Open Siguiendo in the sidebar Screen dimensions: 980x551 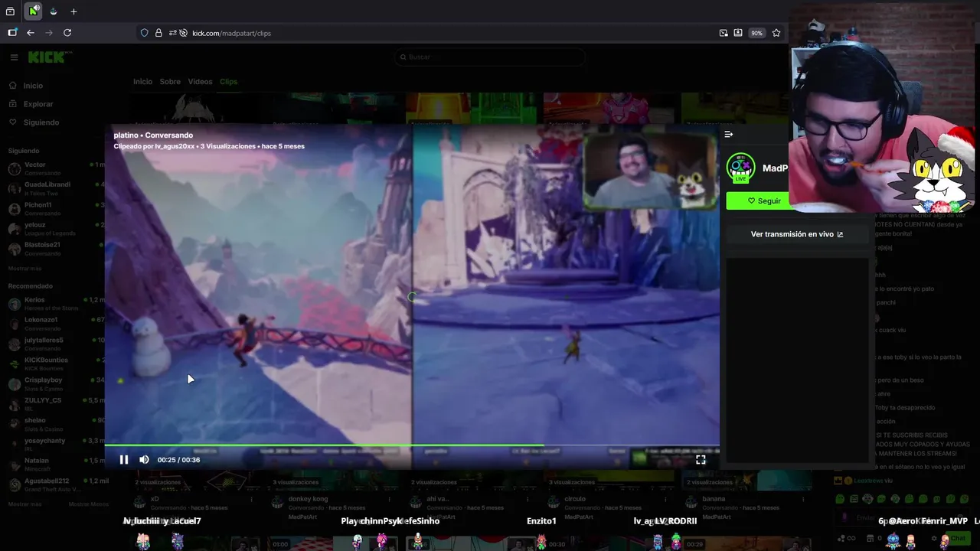coord(41,122)
